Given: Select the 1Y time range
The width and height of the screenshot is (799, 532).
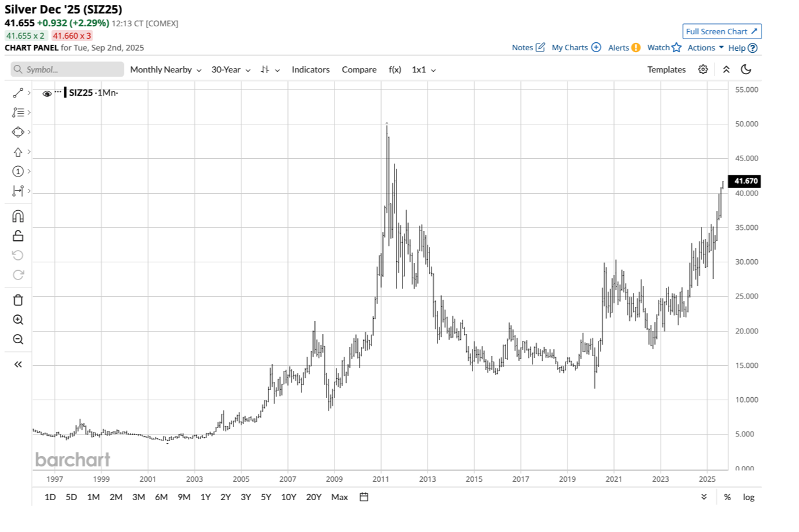Looking at the screenshot, I should click(x=205, y=497).
